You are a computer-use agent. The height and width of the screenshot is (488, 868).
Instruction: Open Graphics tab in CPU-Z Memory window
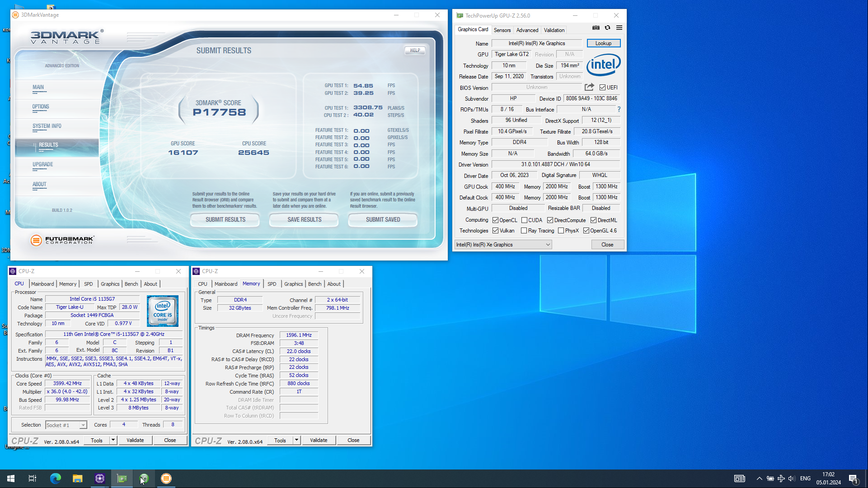[293, 284]
